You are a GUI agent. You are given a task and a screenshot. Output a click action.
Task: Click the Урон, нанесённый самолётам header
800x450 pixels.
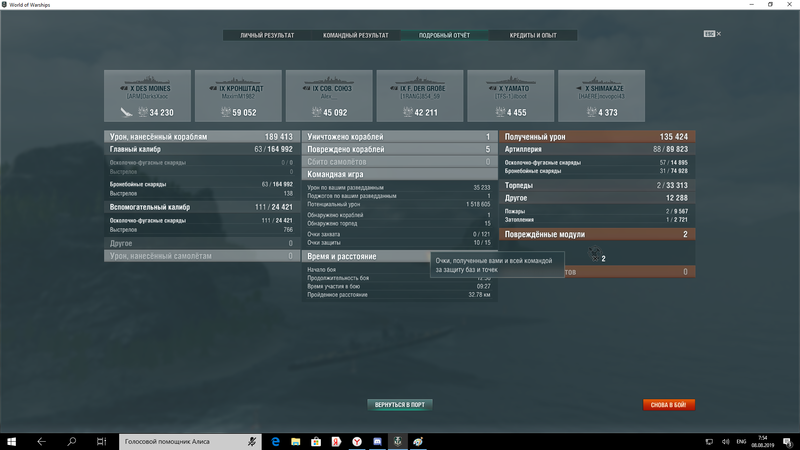tap(202, 256)
